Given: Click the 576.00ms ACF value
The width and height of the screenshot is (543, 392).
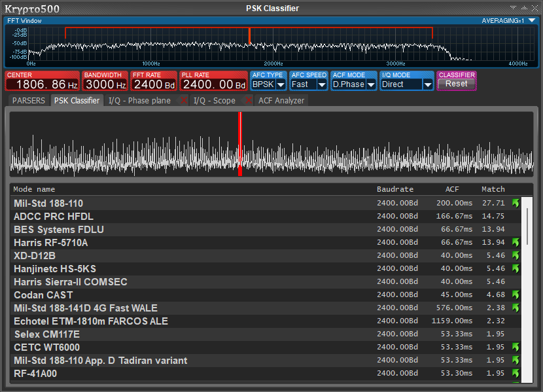Looking at the screenshot, I should click(x=454, y=308).
